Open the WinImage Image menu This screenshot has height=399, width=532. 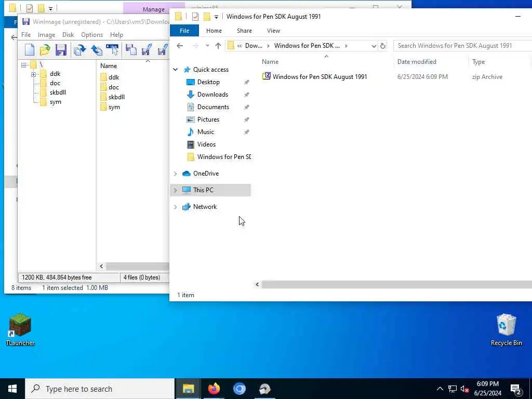pyautogui.click(x=46, y=35)
